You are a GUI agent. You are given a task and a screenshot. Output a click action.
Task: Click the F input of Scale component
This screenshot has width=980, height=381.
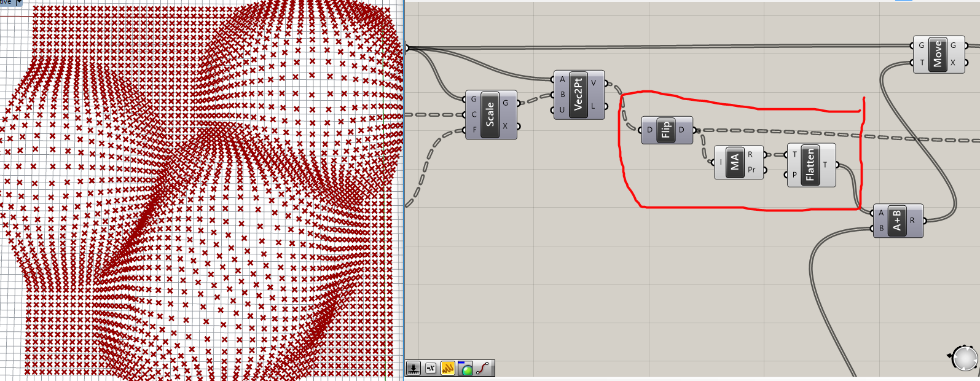coord(474,130)
